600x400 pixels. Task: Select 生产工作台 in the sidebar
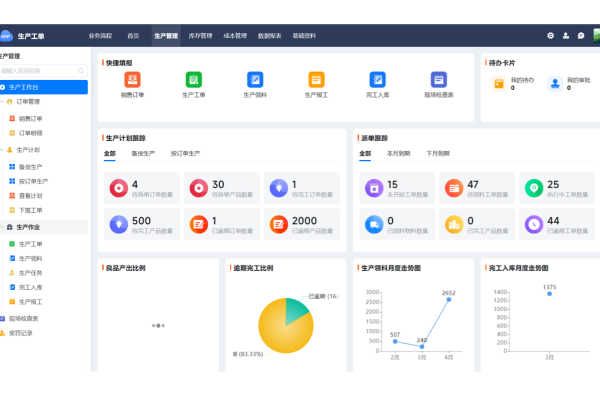(x=44, y=87)
